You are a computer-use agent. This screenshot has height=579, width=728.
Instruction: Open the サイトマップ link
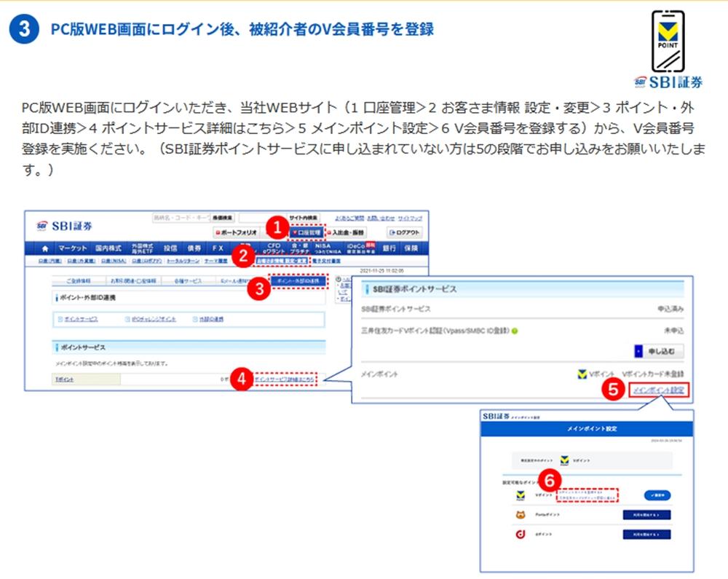(x=410, y=218)
